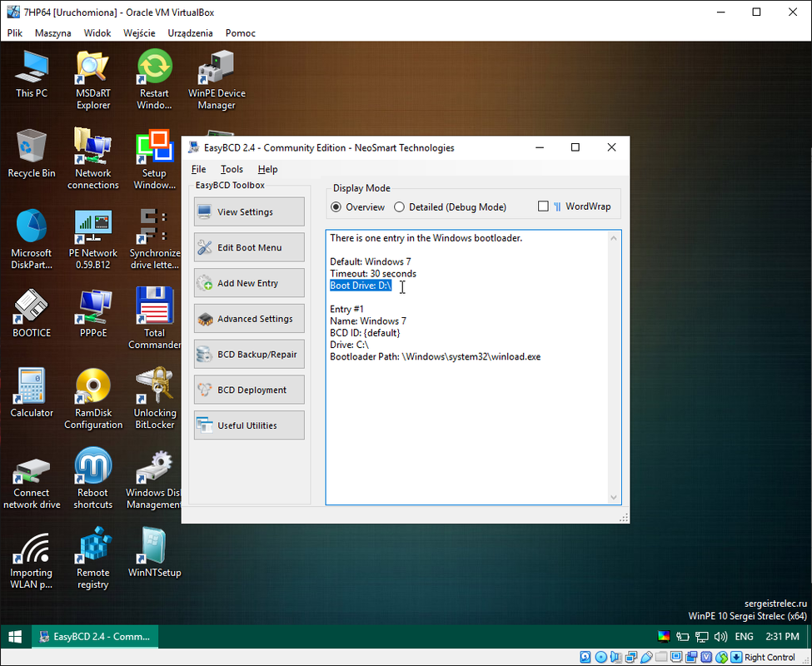Click scrollbar down arrow in overview box
Screen dimensions: 812x666
pyautogui.click(x=614, y=497)
